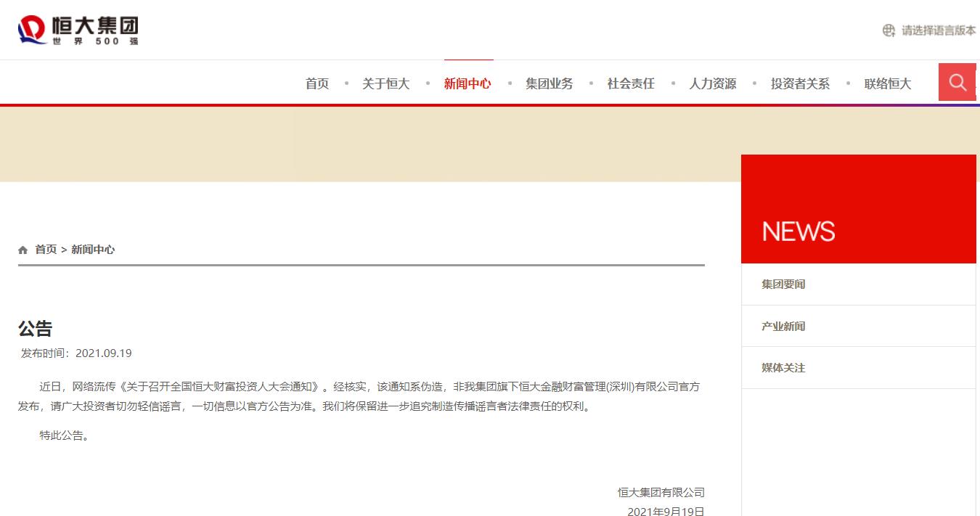
Task: Click the 新闻中心 breadcrumb link
Action: [93, 250]
